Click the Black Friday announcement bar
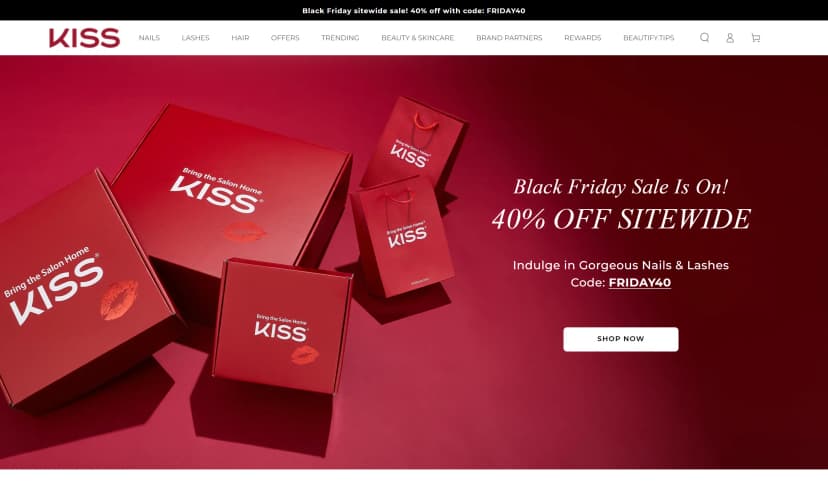 pyautogui.click(x=414, y=10)
